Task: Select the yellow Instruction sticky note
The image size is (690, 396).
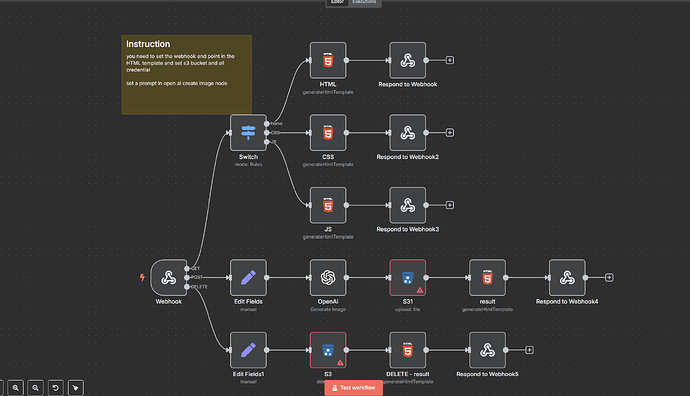Action: [x=187, y=75]
